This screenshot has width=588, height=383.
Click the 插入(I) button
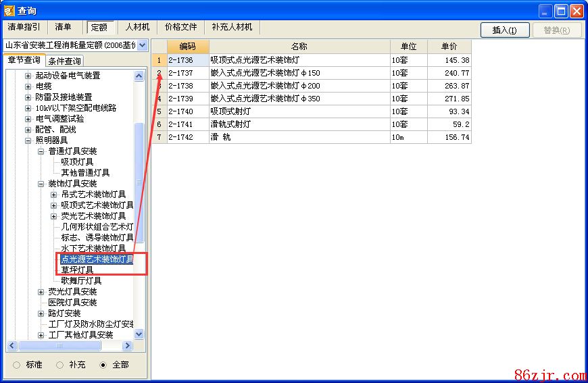[x=504, y=30]
